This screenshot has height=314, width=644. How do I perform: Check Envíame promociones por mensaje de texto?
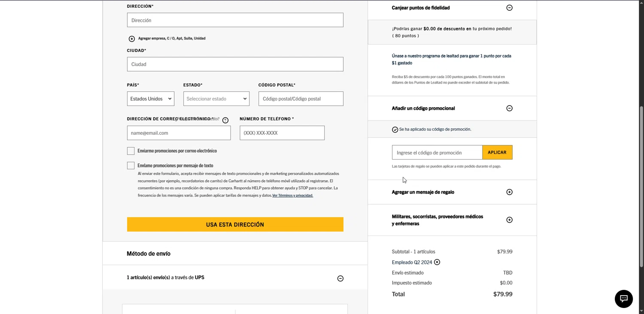[x=131, y=166]
